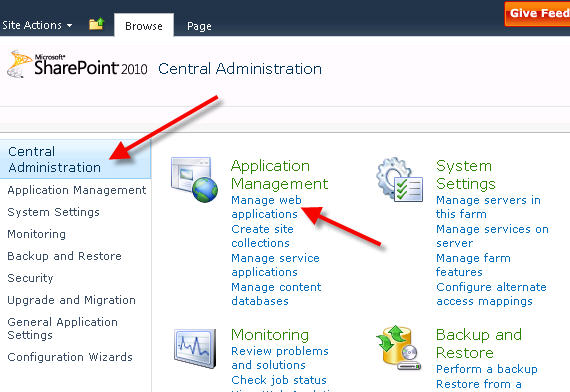
Task: Click the Backup and Restore database icon
Action: click(398, 348)
